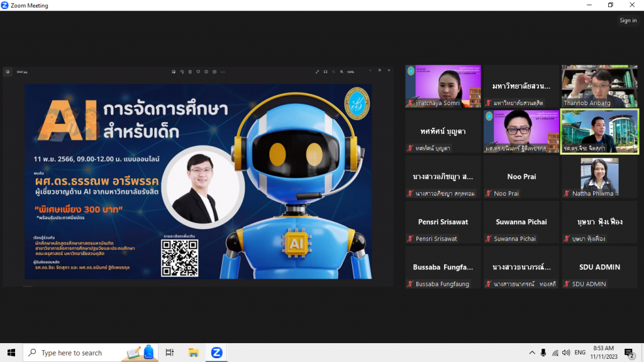
Task: Open the three-dots more menu in photo viewer
Action: [x=223, y=72]
